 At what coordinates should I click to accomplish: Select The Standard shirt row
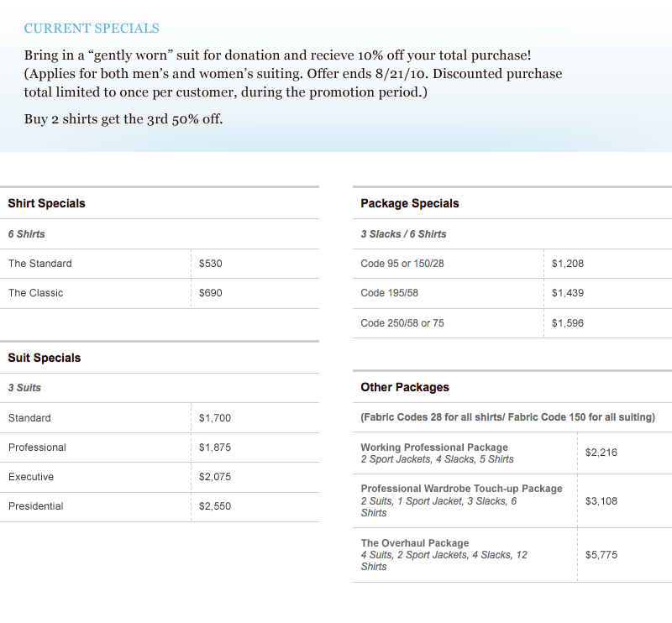tap(40, 264)
